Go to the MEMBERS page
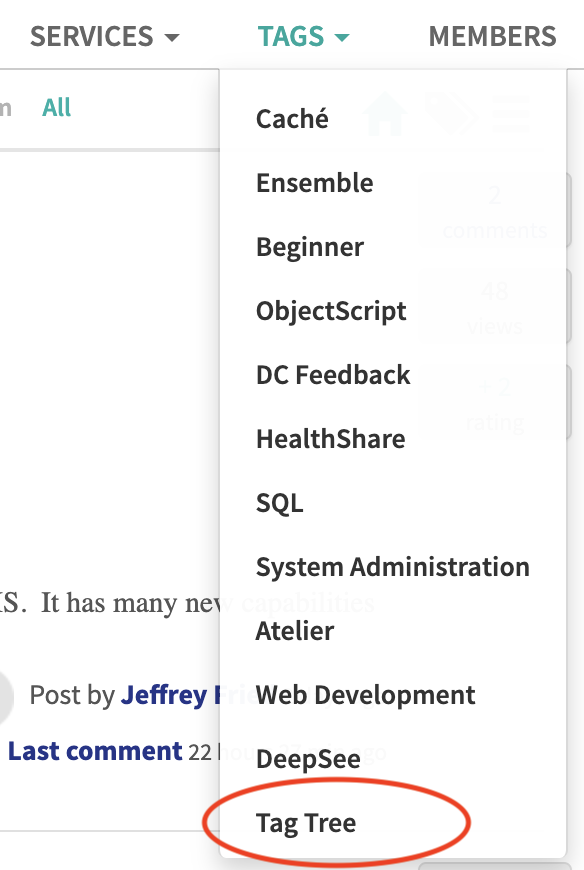 [x=492, y=37]
